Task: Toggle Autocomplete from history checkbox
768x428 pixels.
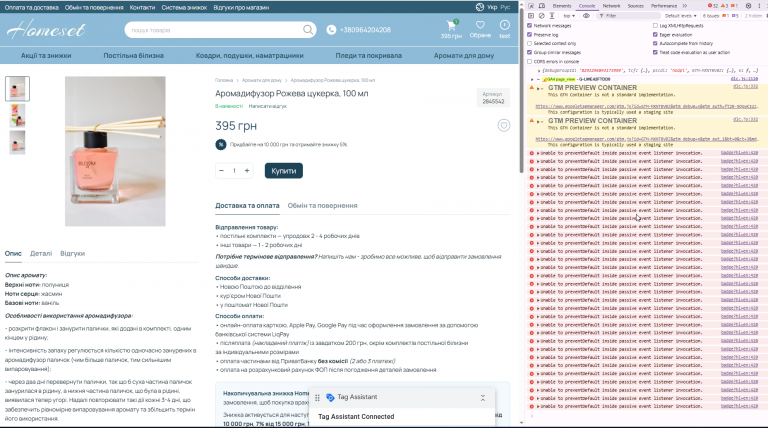Action: (655, 44)
